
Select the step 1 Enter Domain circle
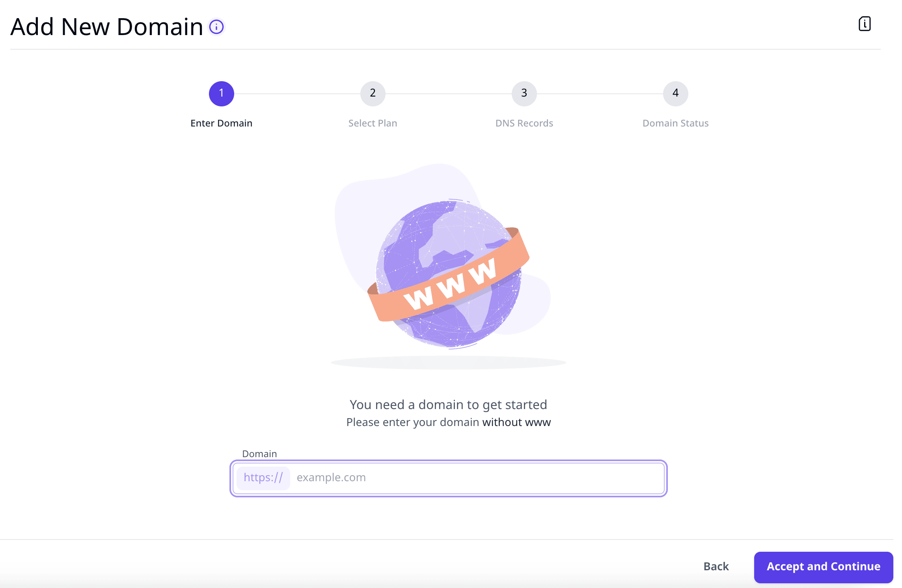click(222, 93)
